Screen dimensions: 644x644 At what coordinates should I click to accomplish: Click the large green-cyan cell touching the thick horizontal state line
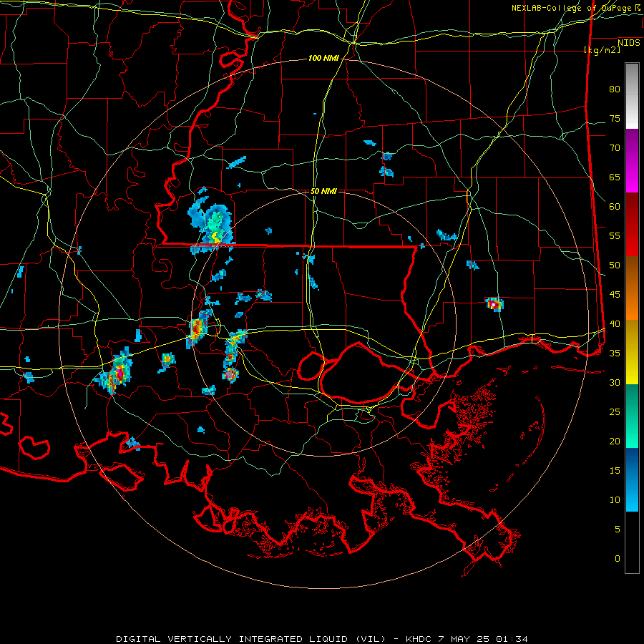[212, 224]
